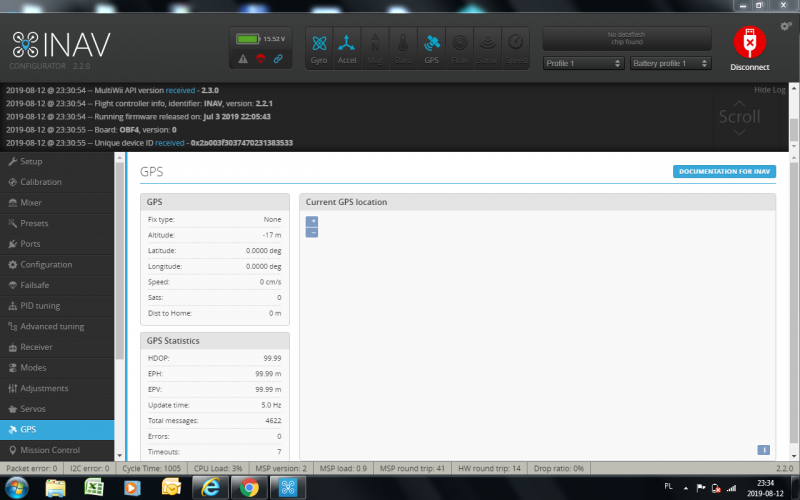Expand the Battery profile 1 dropdown
This screenshot has width=800, height=500.
(x=670, y=63)
